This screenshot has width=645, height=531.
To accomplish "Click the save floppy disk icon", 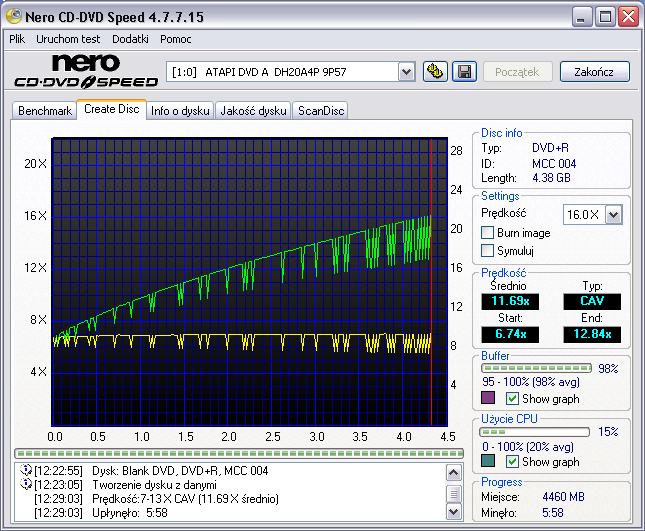I will coord(464,72).
